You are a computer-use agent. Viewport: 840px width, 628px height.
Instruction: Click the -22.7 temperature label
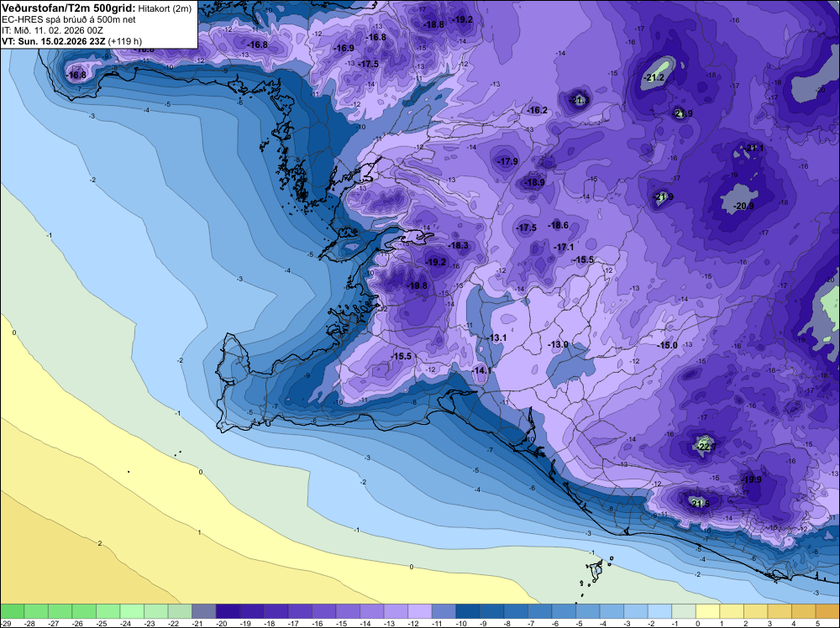pyautogui.click(x=707, y=447)
